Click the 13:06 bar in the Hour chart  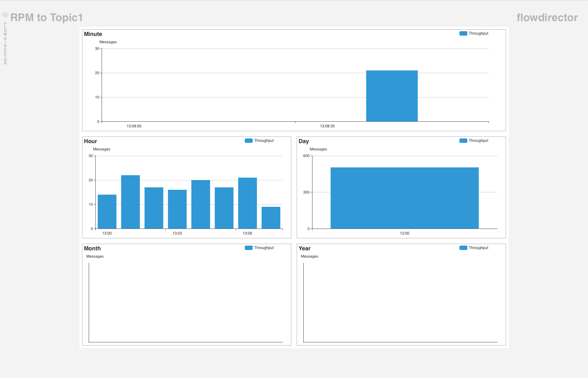tap(247, 203)
